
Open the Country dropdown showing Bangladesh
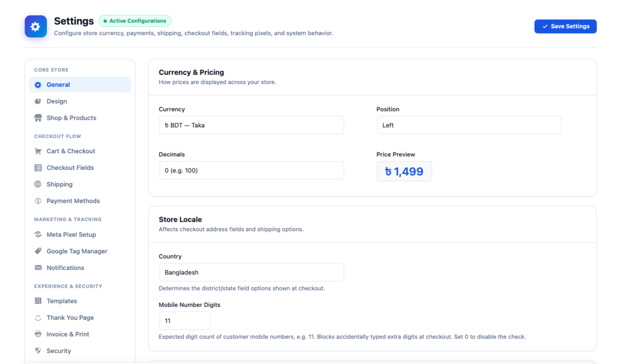pos(251,272)
